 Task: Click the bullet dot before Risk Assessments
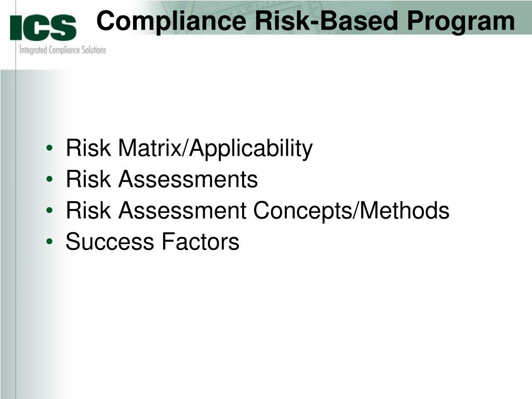49,181
